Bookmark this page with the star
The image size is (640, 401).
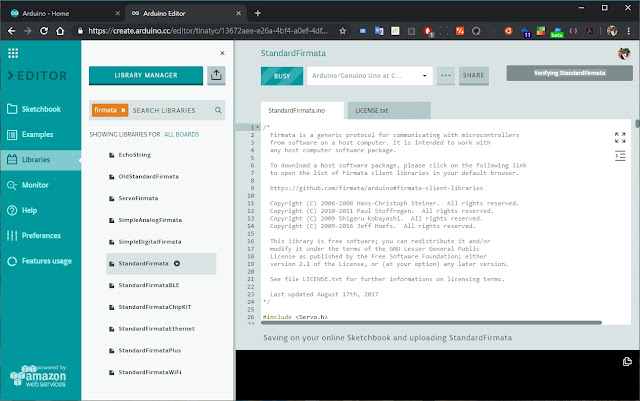coord(342,31)
